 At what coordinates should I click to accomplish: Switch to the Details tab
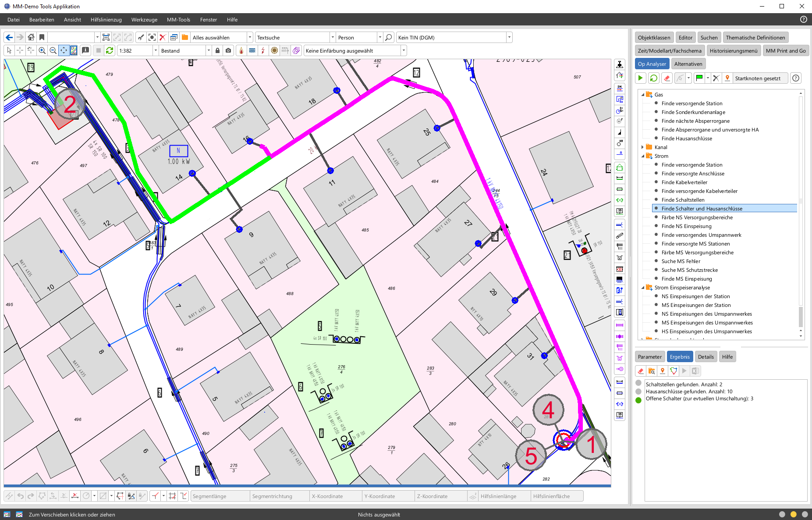click(x=706, y=356)
